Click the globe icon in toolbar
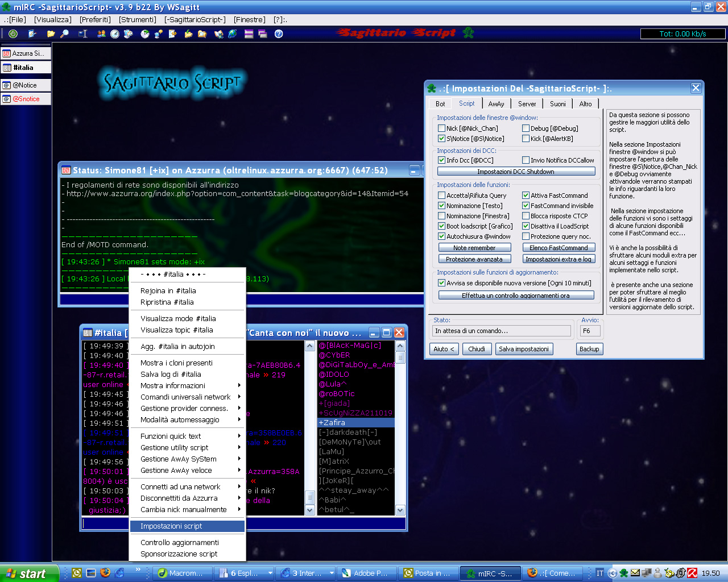This screenshot has width=728, height=582. click(x=233, y=34)
